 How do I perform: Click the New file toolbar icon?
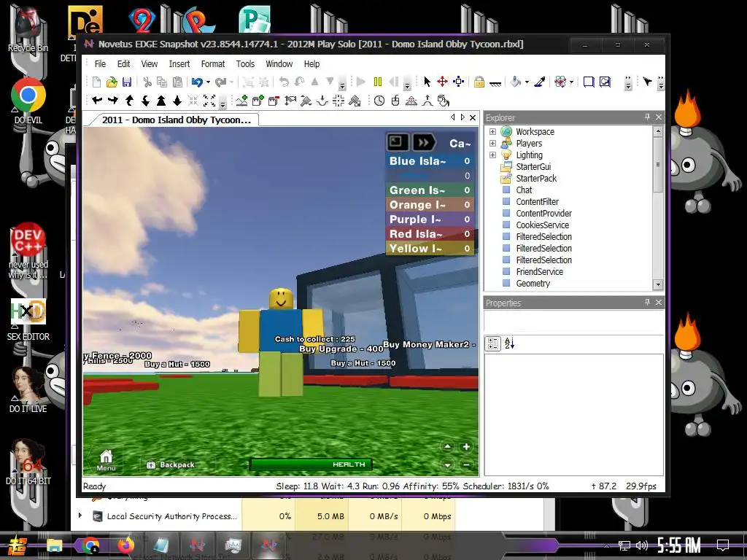(97, 82)
